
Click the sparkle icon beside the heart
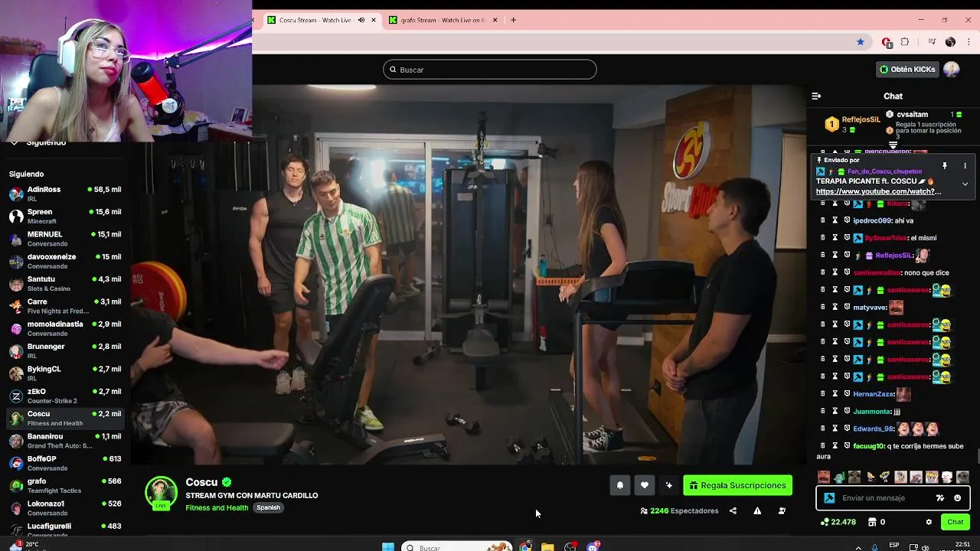click(669, 485)
